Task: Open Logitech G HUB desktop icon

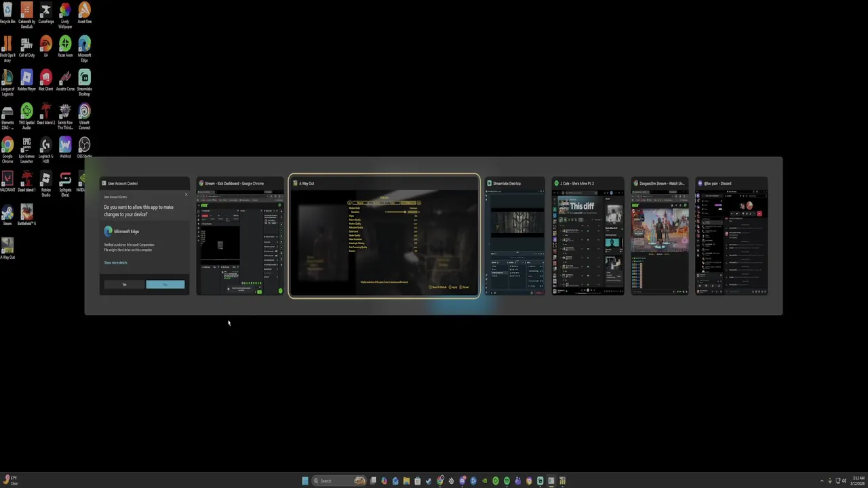Action: click(45, 150)
